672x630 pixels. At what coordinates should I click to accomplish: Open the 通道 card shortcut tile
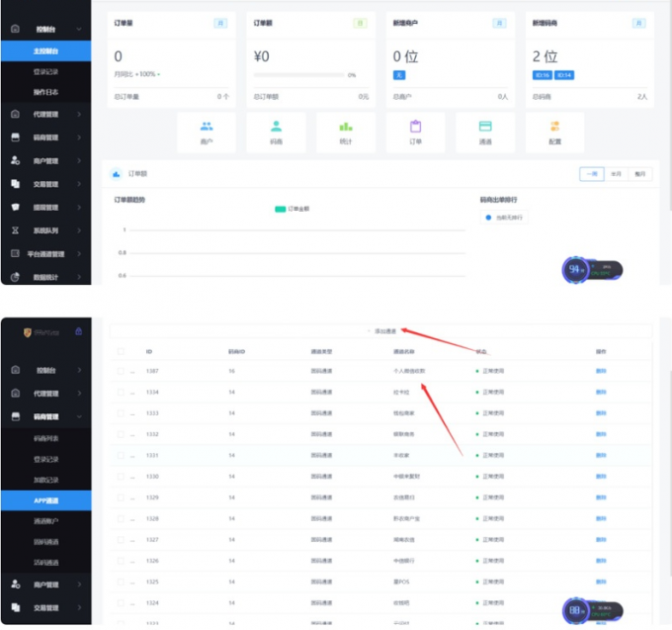(x=485, y=133)
